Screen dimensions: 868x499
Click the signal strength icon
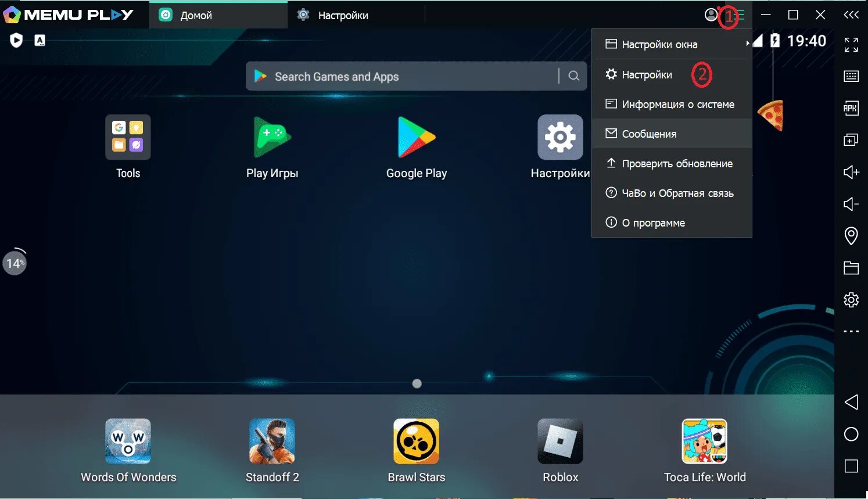[x=758, y=40]
